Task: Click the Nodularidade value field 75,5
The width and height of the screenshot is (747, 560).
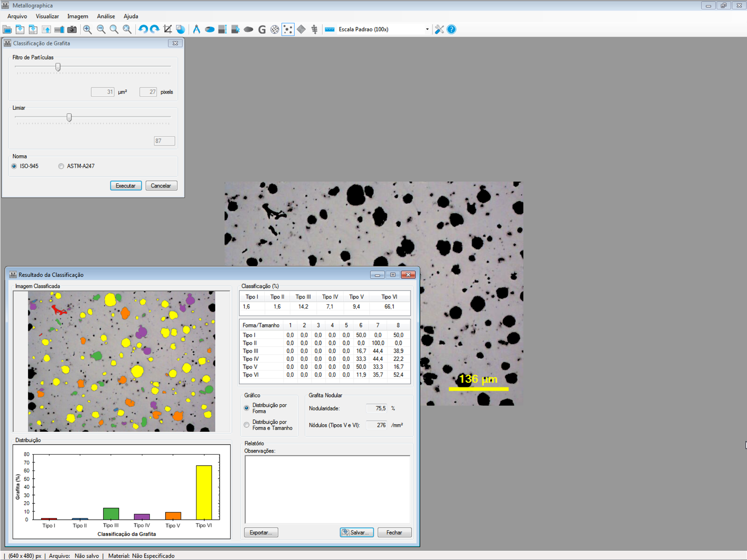Action: coord(376,408)
